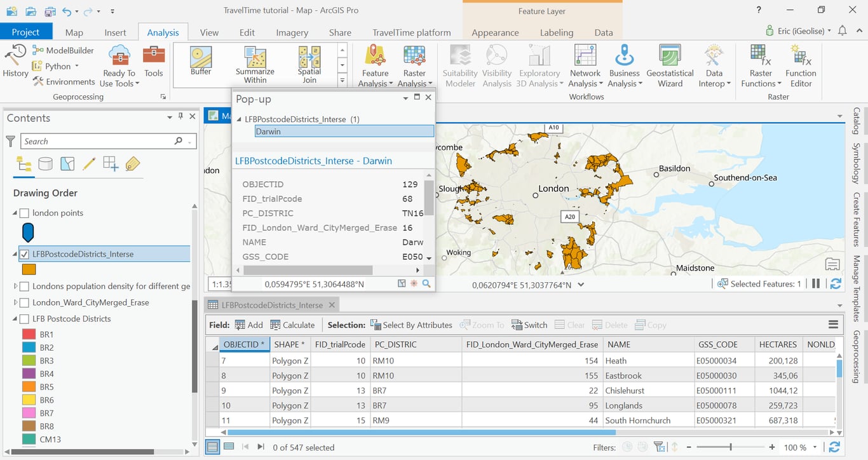Enable the london points layer checkbox

tap(25, 213)
